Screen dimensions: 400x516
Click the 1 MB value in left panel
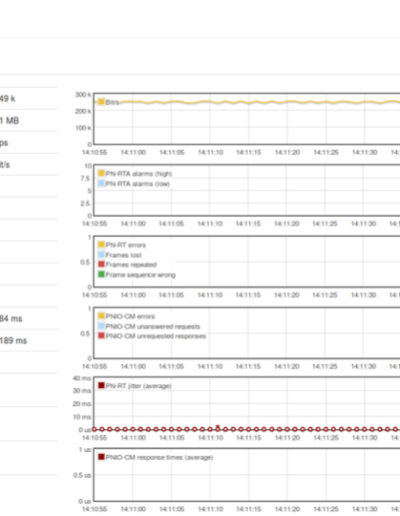[x=9, y=121]
